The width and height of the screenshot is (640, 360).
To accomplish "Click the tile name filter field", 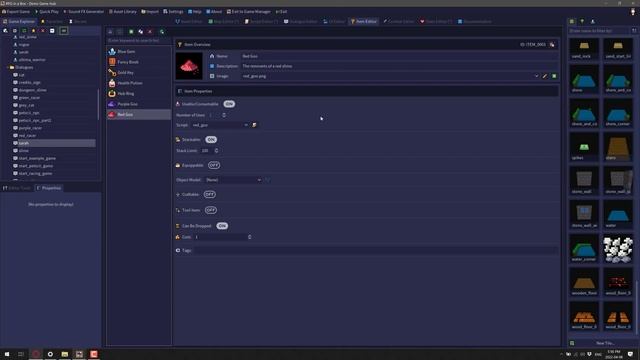I will pyautogui.click(x=599, y=31).
